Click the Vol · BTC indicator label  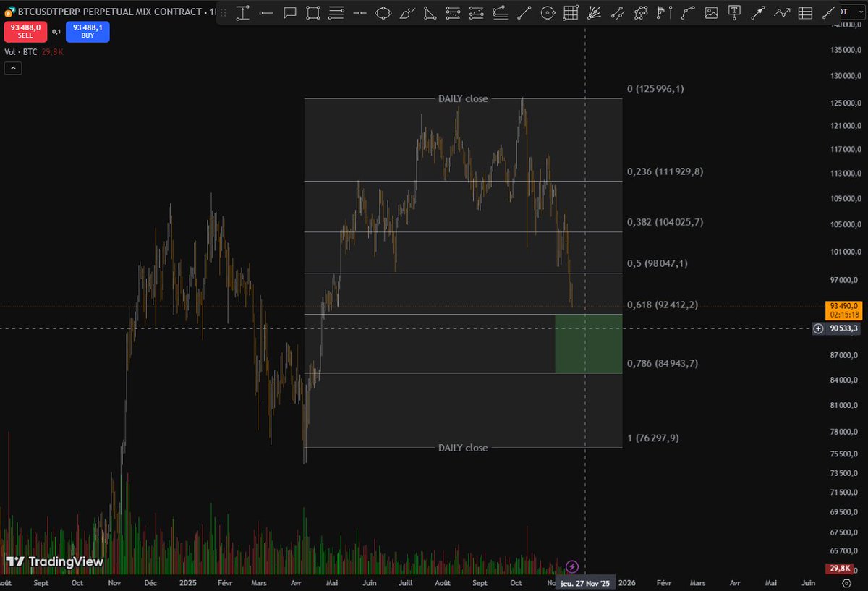(x=20, y=51)
